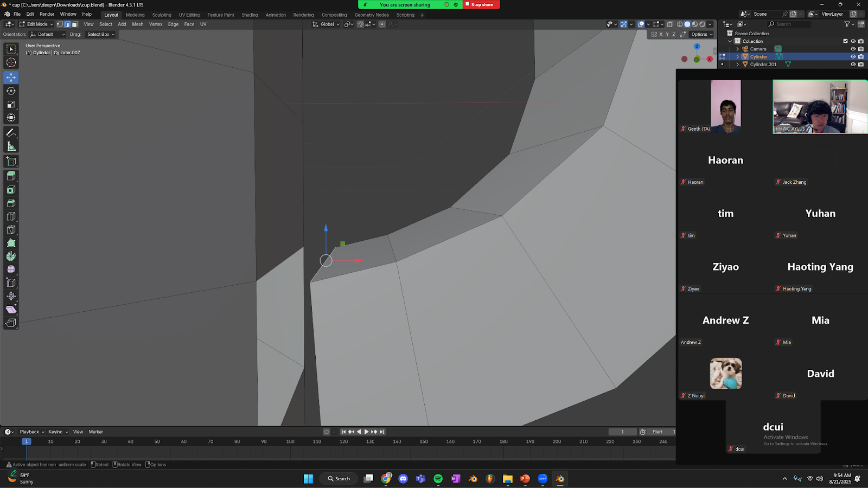This screenshot has height=488, width=868.
Task: Toggle visibility of Cylinder.001
Action: 853,64
